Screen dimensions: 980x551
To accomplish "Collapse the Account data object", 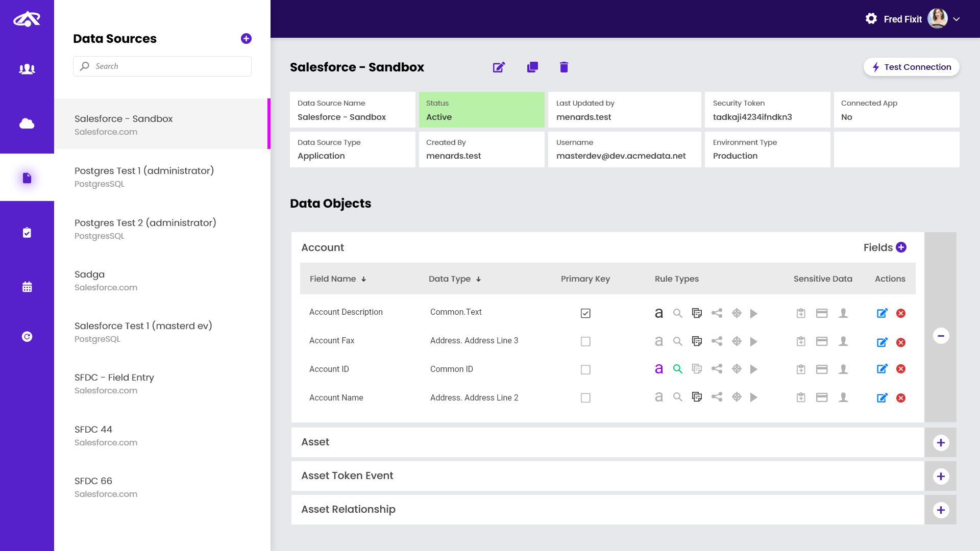I will [941, 336].
